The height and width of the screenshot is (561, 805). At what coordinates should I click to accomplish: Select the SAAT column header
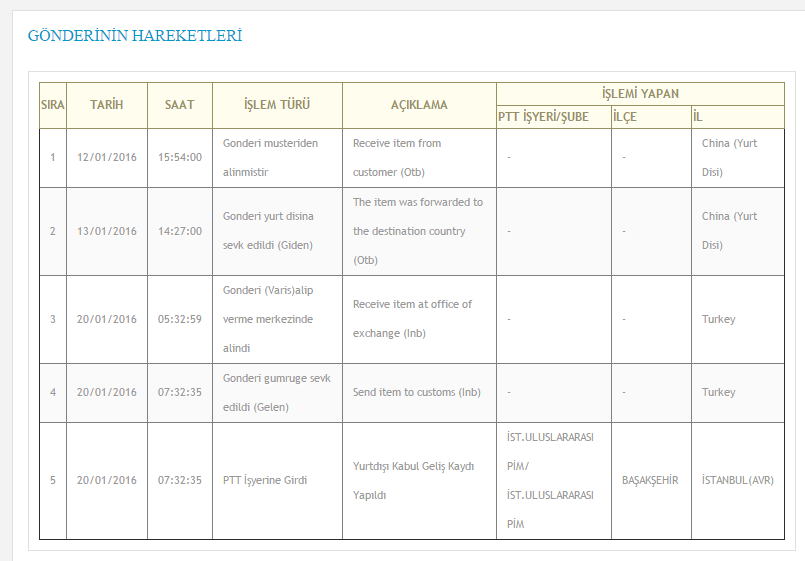click(180, 105)
